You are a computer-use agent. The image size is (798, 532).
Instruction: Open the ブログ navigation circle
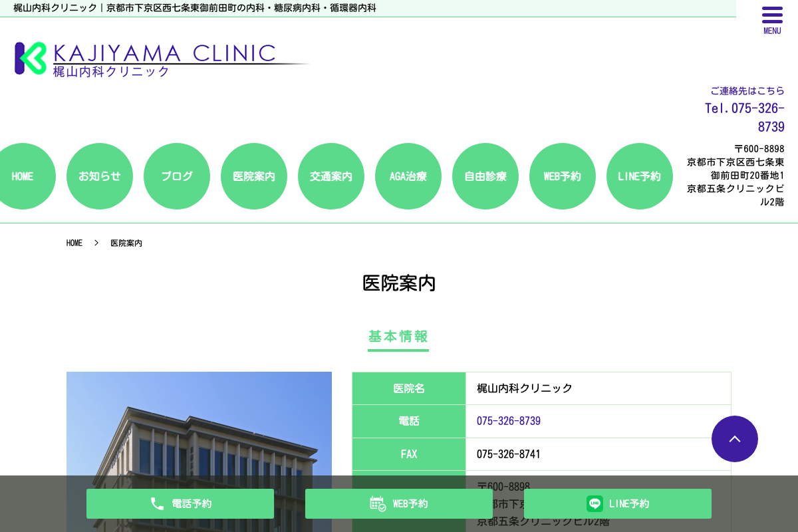pyautogui.click(x=176, y=176)
